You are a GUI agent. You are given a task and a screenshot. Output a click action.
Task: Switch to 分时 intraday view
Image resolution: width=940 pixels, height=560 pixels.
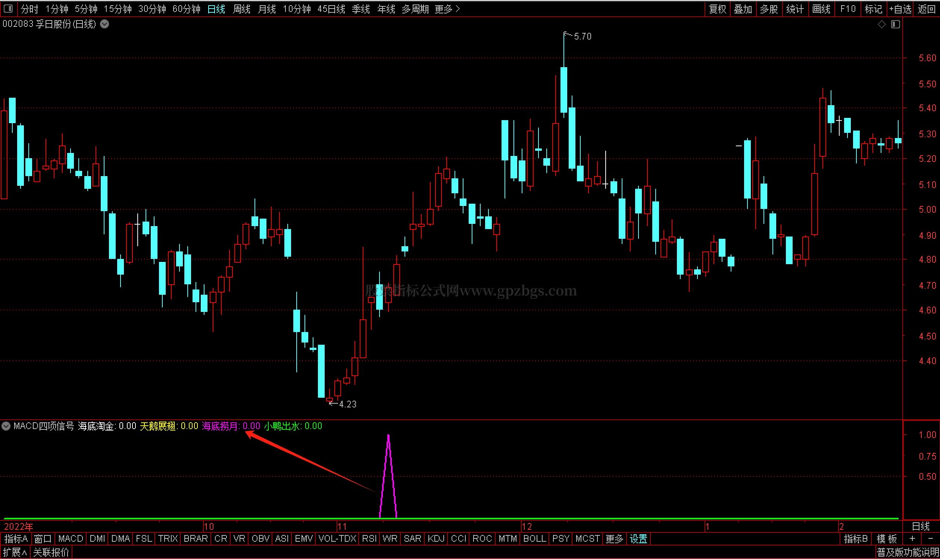pos(29,9)
